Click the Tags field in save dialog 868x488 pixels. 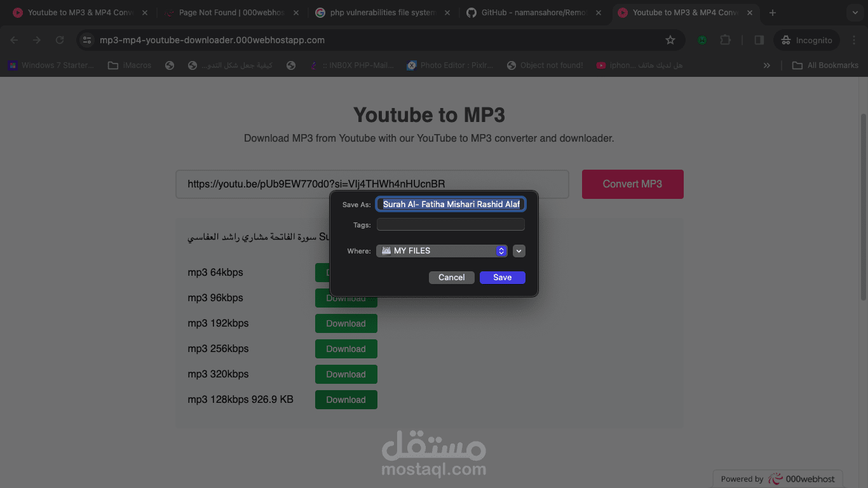pos(451,224)
